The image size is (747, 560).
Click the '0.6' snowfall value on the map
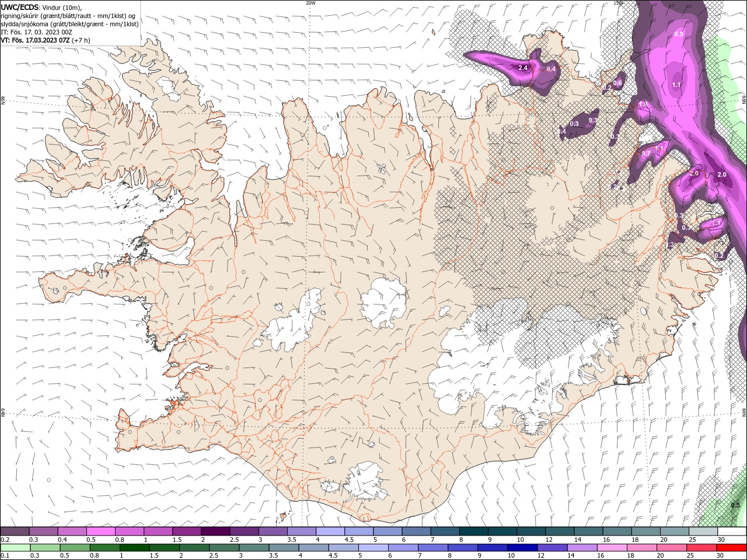pos(617,83)
